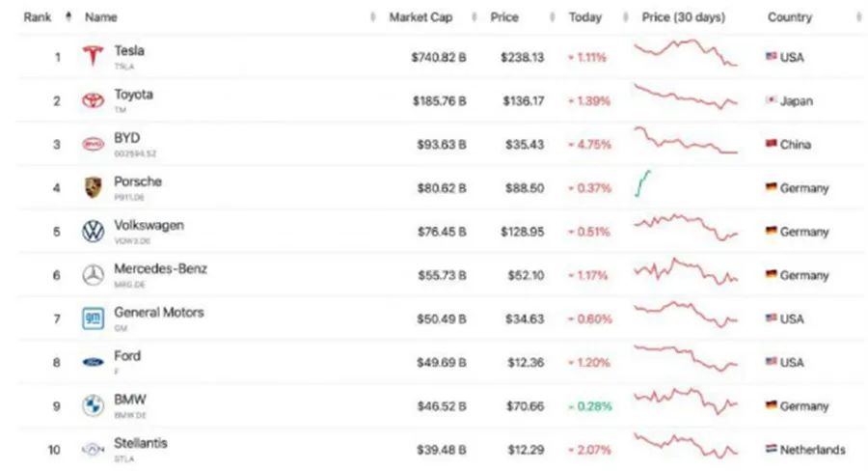Sort table by Rank column
The height and width of the screenshot is (471, 868).
[39, 17]
